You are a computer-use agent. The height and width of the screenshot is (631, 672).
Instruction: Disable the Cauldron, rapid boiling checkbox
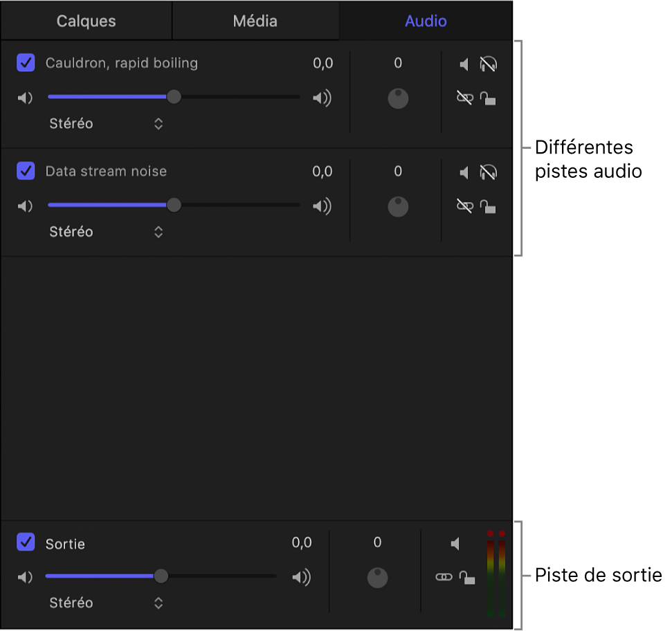[x=26, y=63]
